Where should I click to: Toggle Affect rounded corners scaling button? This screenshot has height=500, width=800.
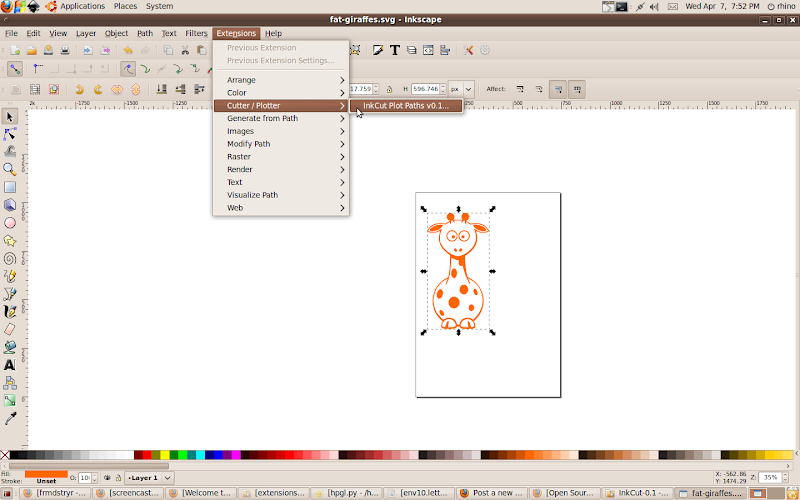539,89
